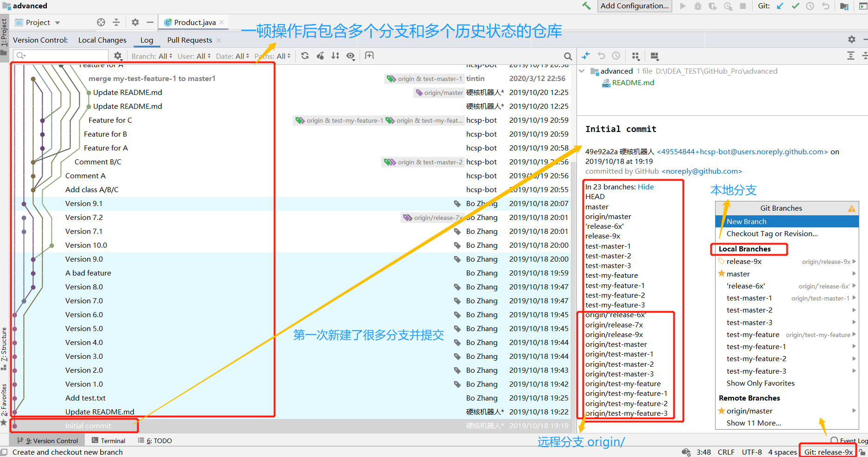Collapse all in the Project panel header
The image size is (868, 457).
tap(116, 22)
